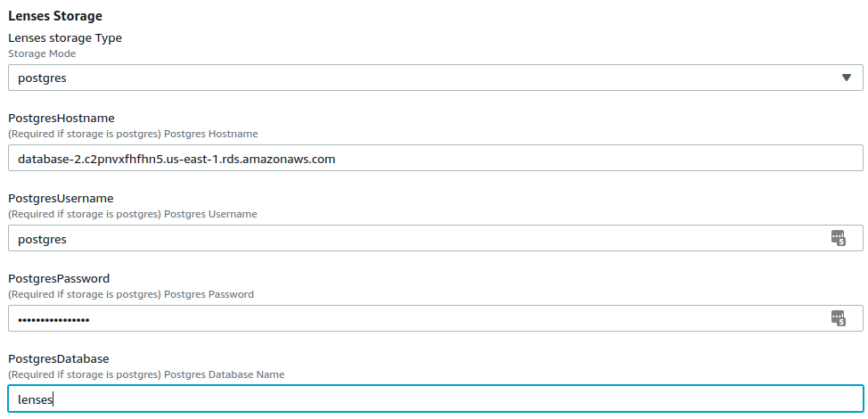Click the PostgresUsername field label
This screenshot has height=419, width=868.
click(x=61, y=198)
